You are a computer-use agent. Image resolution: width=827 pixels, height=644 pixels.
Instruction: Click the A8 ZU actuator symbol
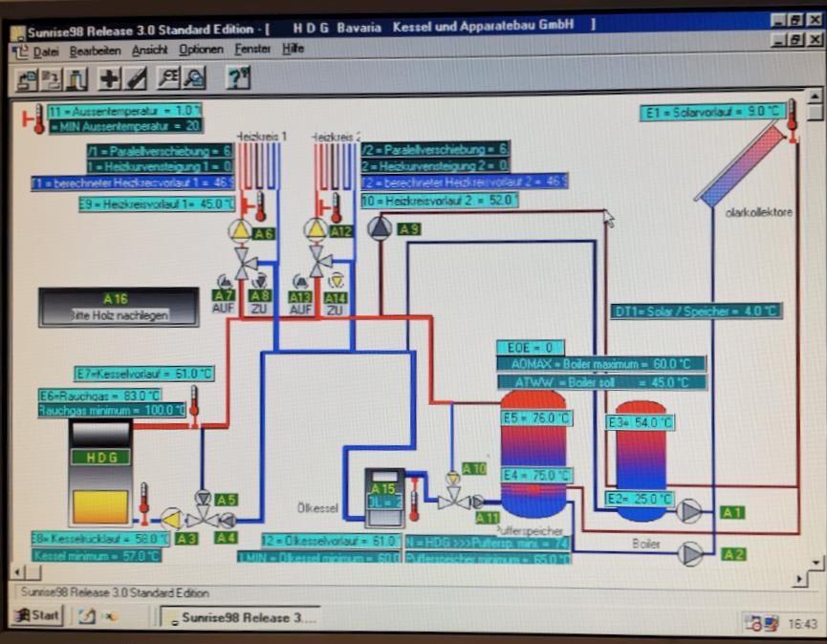pos(261,280)
